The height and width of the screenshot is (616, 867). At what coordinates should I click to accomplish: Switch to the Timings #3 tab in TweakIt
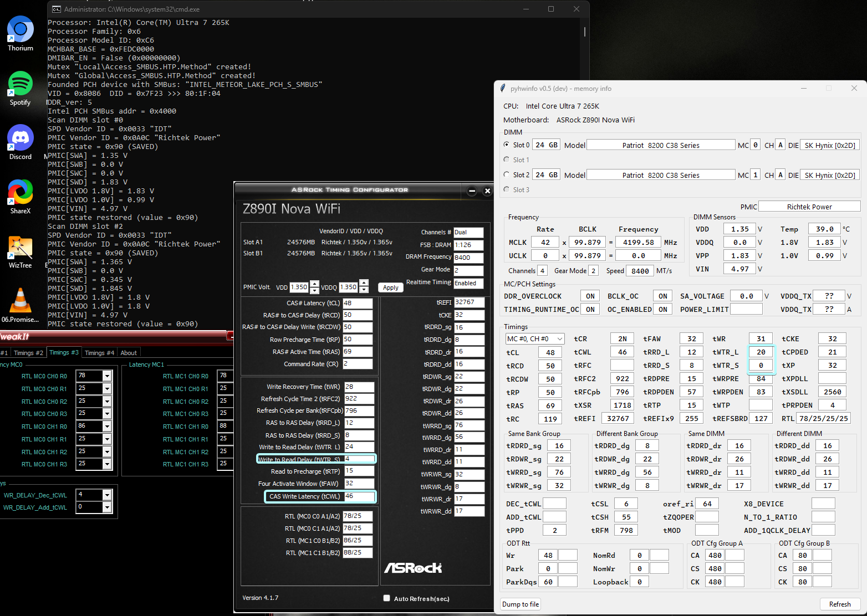[x=64, y=353]
